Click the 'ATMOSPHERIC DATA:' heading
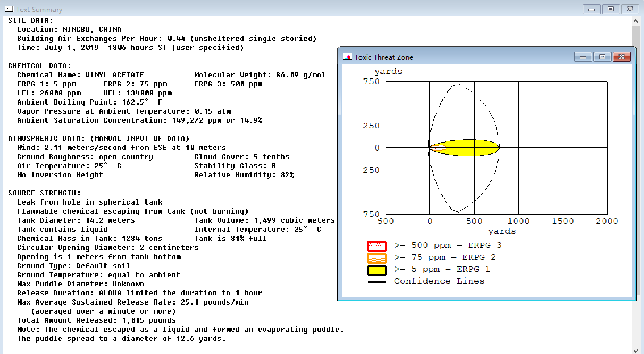 (99, 139)
